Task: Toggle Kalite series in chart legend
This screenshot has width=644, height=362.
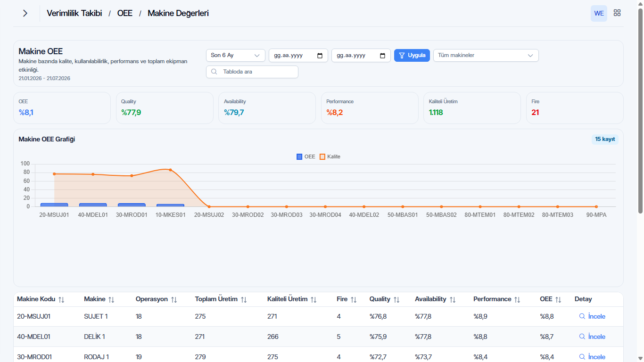Action: 330,156
